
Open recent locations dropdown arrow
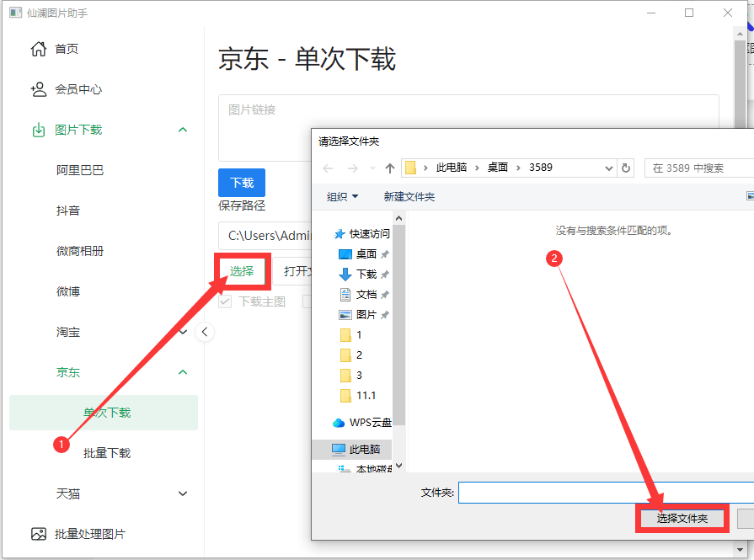point(372,168)
